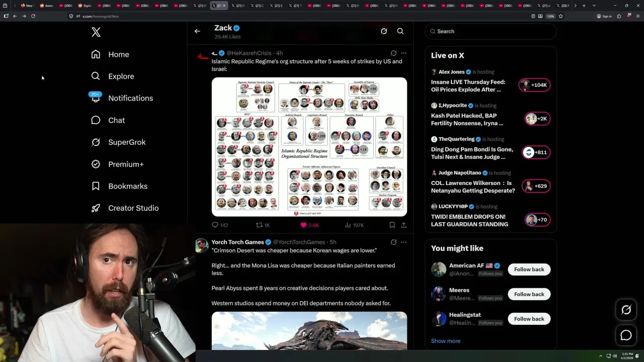Expand the system tray hidden icons
Viewport: 644px width, 362px height.
pos(600,356)
